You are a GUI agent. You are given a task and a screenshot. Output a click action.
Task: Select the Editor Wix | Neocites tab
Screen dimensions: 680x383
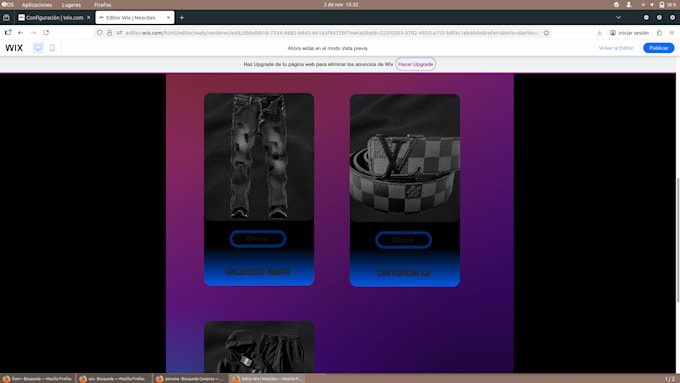pyautogui.click(x=135, y=18)
